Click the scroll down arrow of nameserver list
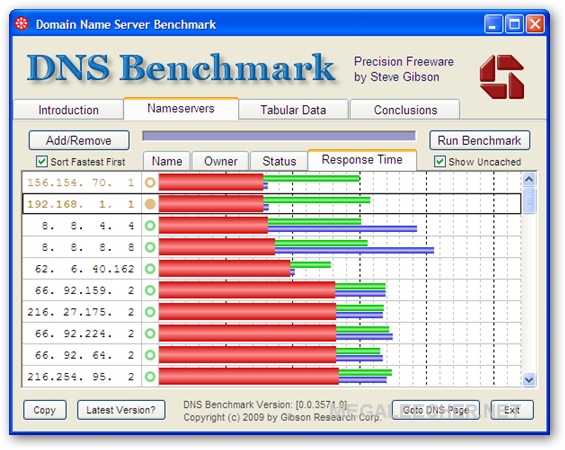Viewport: 565px width, 450px height. coord(529,380)
